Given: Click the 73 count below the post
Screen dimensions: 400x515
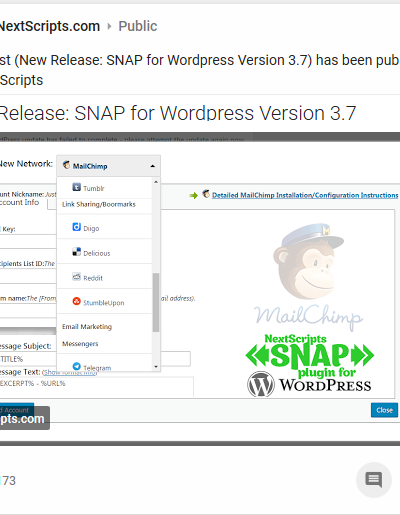Looking at the screenshot, I should [x=9, y=481].
